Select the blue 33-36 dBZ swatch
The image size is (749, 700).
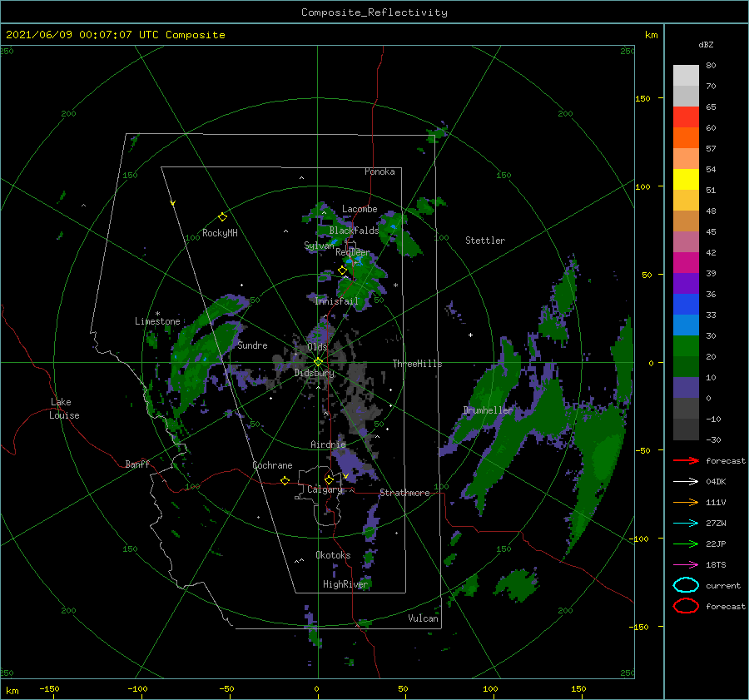(x=686, y=305)
